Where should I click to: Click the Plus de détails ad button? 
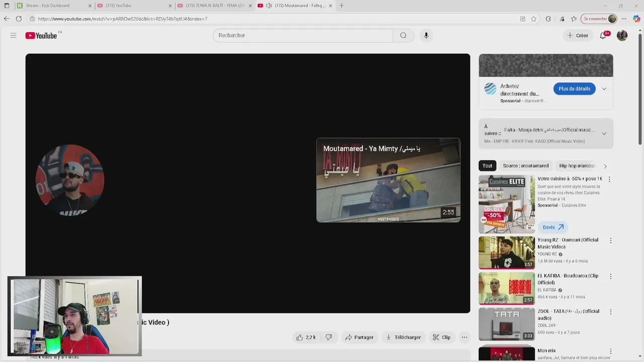(x=574, y=89)
